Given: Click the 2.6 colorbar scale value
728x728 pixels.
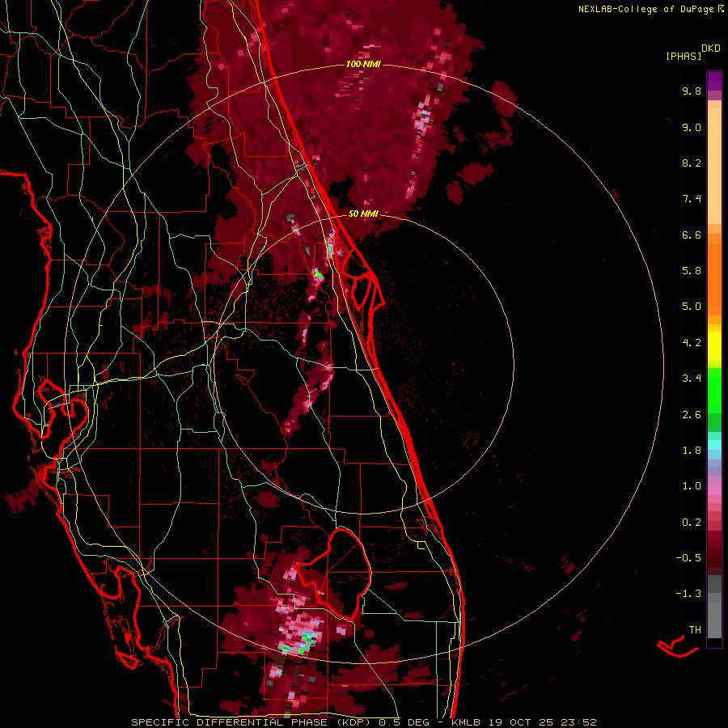Looking at the screenshot, I should 692,415.
